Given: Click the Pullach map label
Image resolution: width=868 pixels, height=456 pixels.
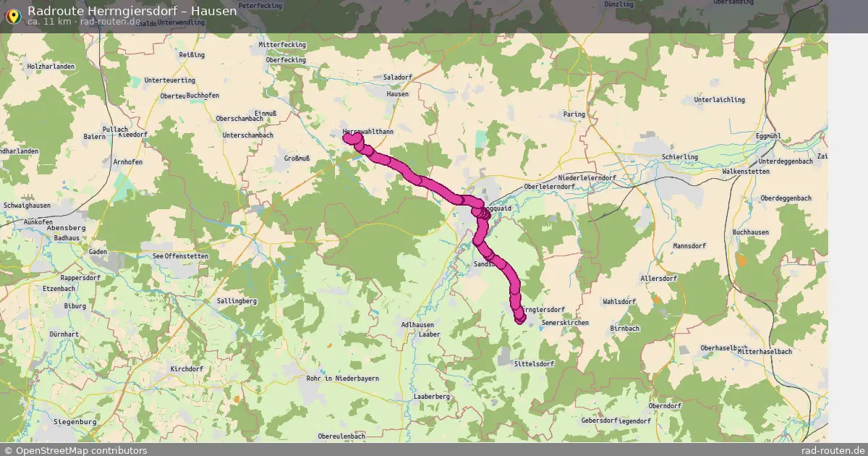Looking at the screenshot, I should (116, 130).
